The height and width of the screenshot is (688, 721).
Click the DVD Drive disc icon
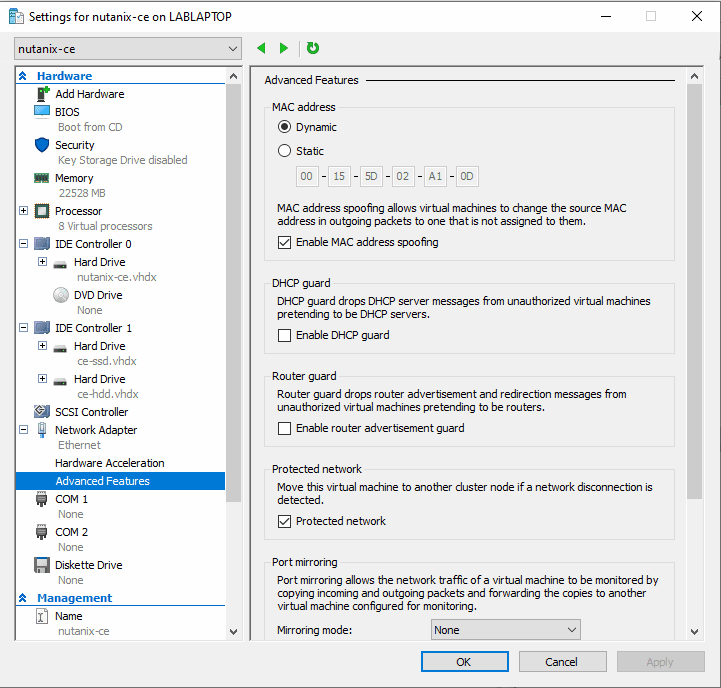(x=60, y=295)
